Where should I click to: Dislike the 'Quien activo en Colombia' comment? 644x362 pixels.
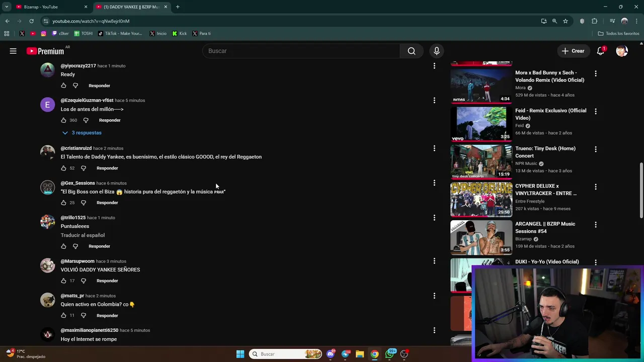[x=84, y=315]
